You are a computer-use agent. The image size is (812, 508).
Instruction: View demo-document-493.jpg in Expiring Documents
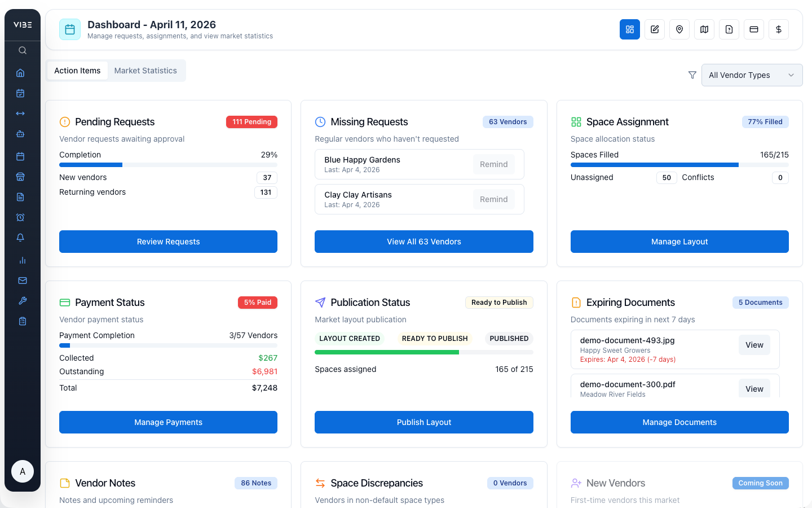754,344
